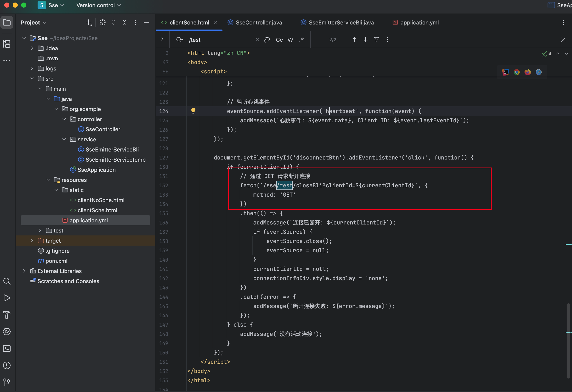
Task: Go to next search occurrence arrow
Action: [366, 40]
